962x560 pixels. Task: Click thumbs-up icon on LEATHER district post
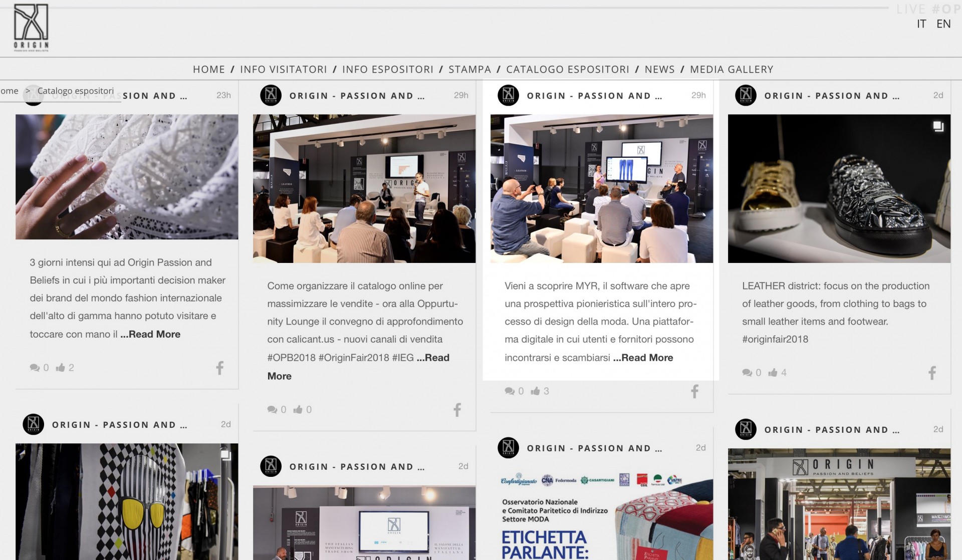[x=773, y=373]
